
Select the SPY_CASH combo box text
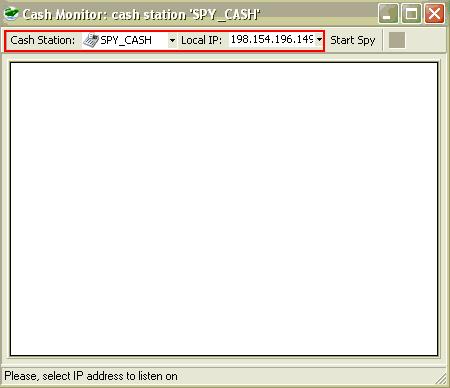126,40
